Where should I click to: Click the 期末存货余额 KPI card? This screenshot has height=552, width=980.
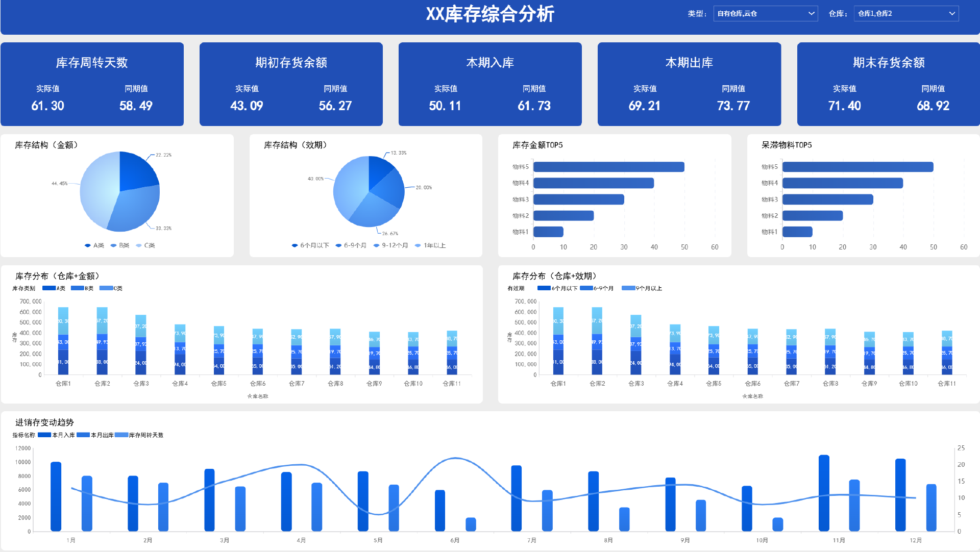click(x=888, y=84)
